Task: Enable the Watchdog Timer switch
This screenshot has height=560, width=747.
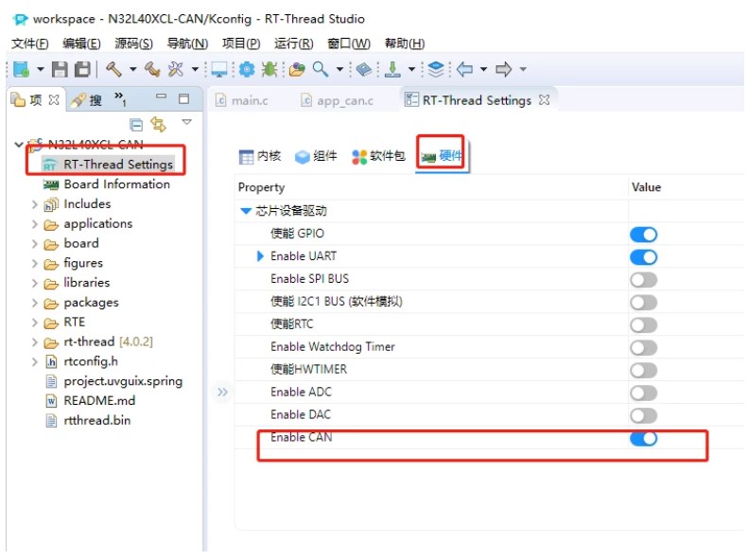Action: point(643,347)
